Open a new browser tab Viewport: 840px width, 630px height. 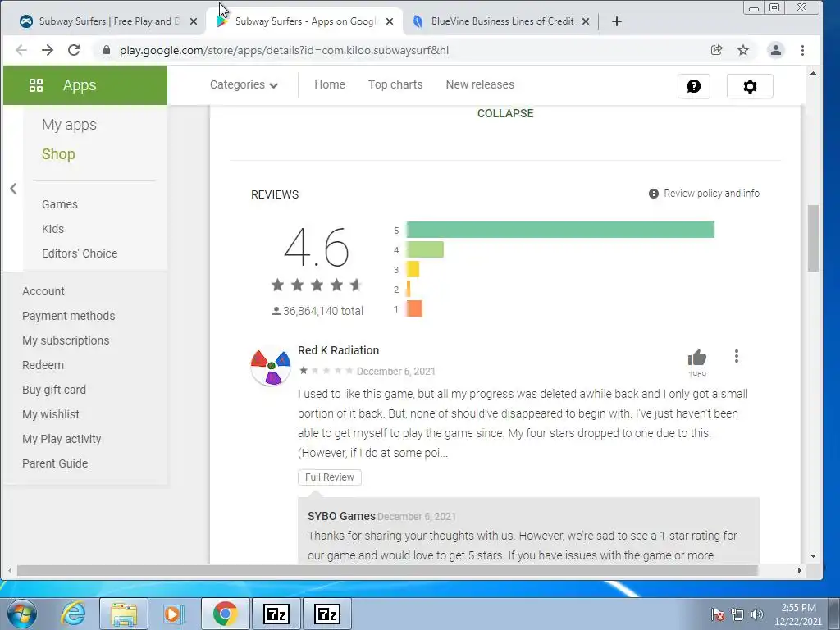[x=617, y=21]
